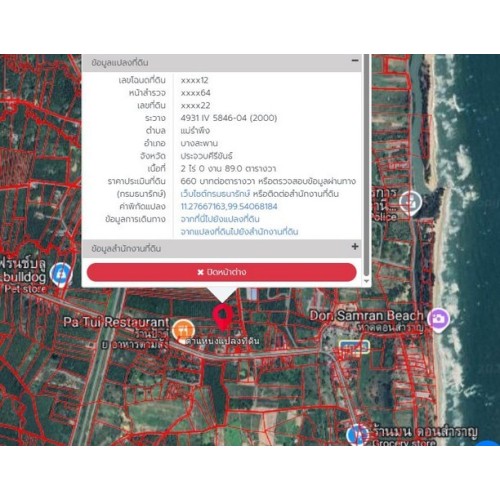The width and height of the screenshot is (500, 500).
Task: Click the bulldog pet store marker icon
Action: point(61,274)
